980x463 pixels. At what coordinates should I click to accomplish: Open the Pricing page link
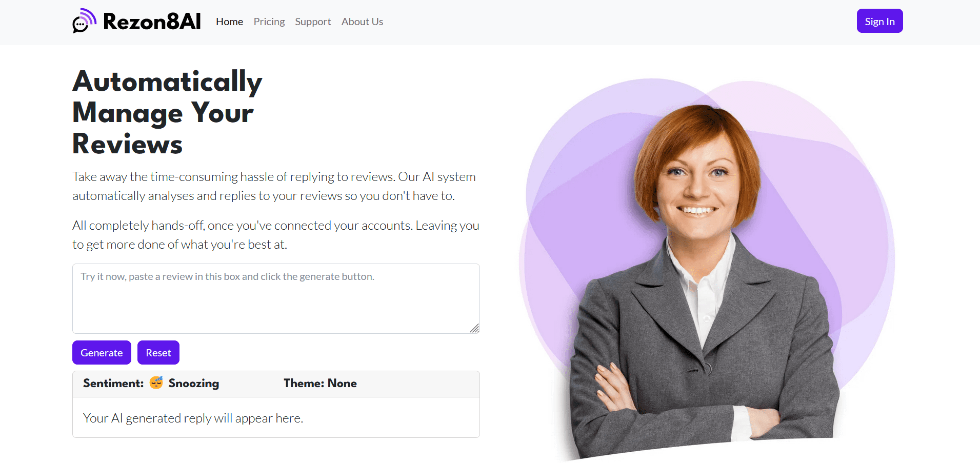point(269,22)
